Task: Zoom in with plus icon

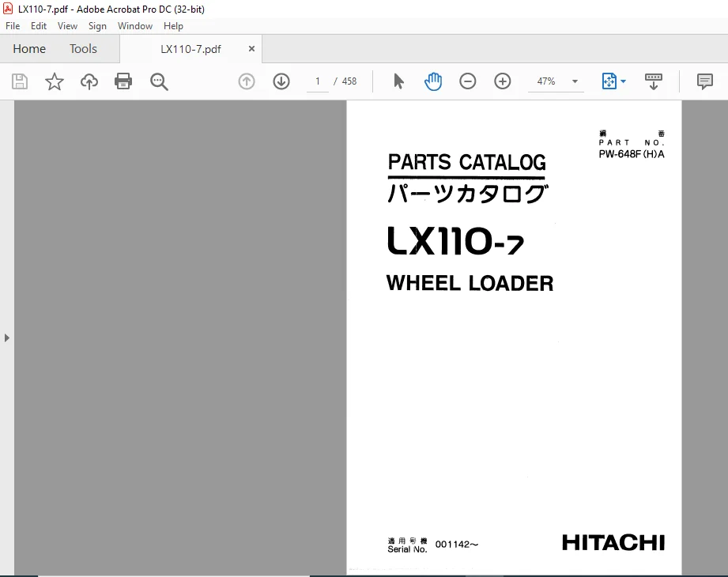Action: [503, 81]
